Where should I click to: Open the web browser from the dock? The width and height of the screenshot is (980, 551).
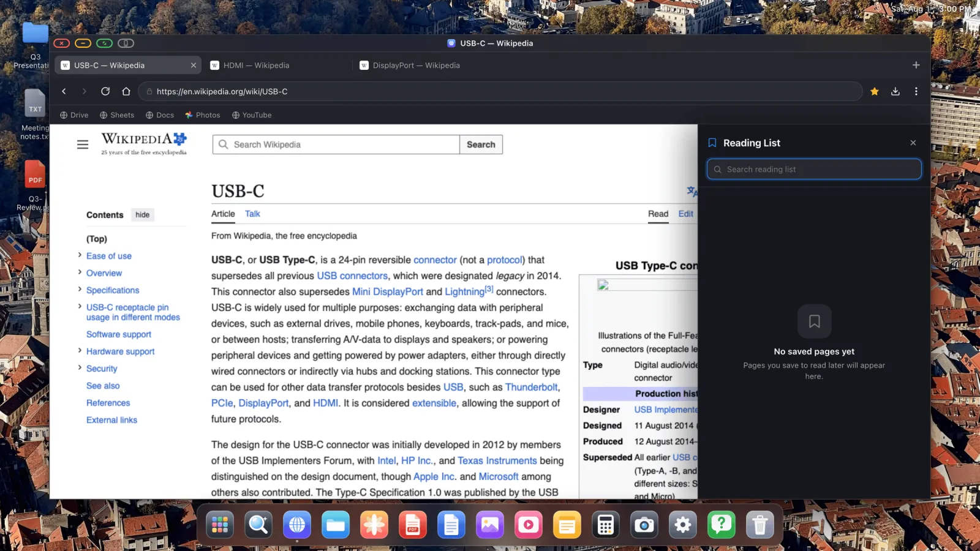(x=297, y=525)
